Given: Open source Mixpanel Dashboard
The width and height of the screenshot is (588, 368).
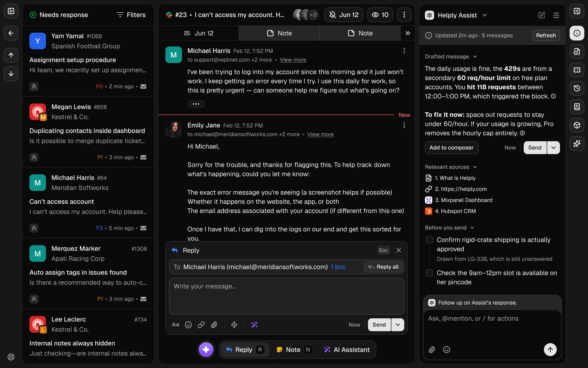Looking at the screenshot, I should 458,200.
